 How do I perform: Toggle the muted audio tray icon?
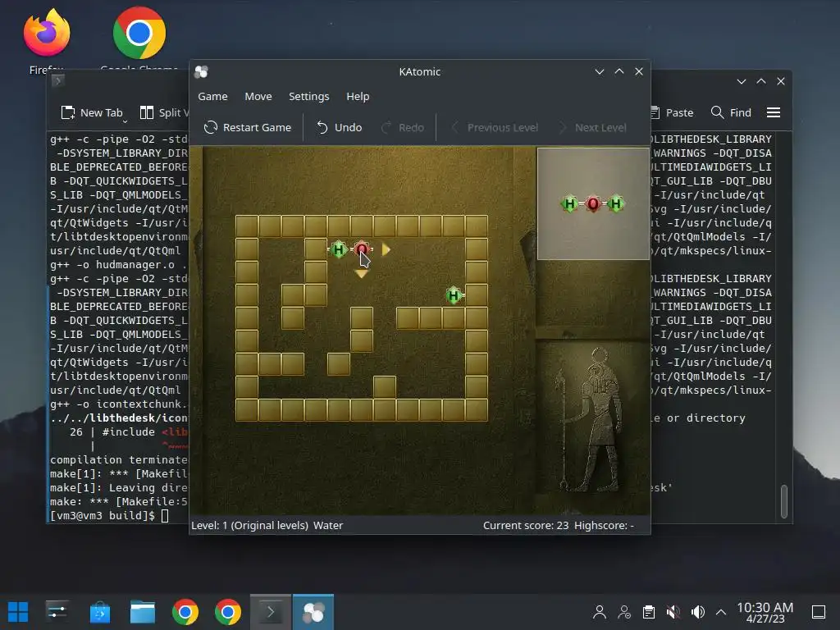pyautogui.click(x=673, y=612)
